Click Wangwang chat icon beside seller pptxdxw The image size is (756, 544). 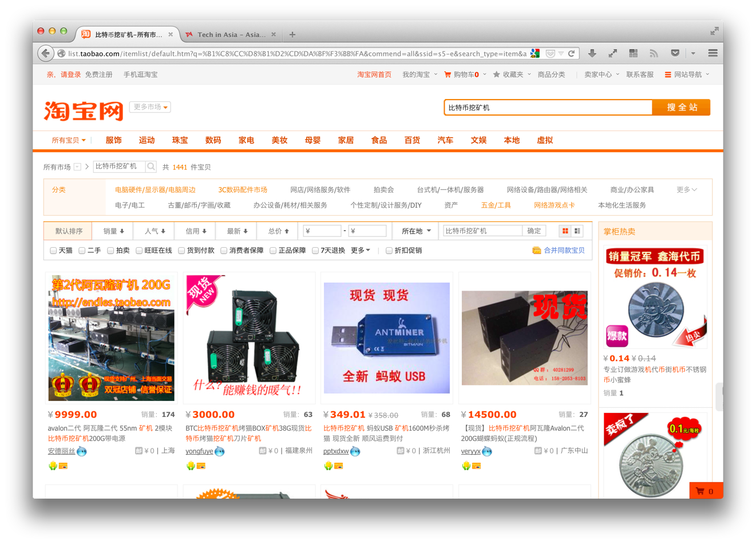[355, 451]
